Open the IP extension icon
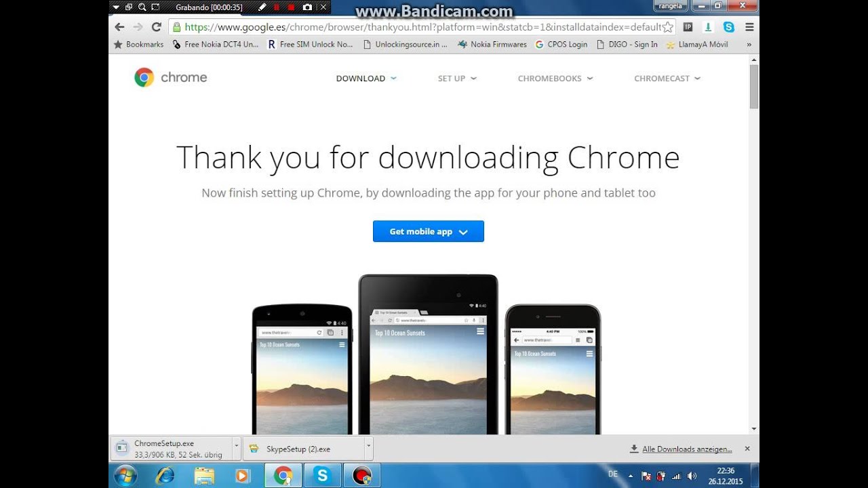The image size is (868, 488). (x=688, y=27)
